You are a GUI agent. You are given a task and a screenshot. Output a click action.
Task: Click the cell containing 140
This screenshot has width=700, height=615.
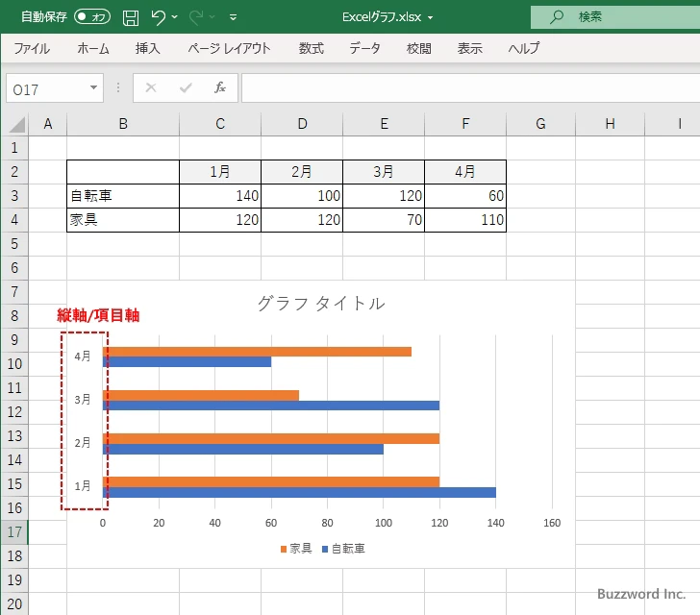coord(220,196)
